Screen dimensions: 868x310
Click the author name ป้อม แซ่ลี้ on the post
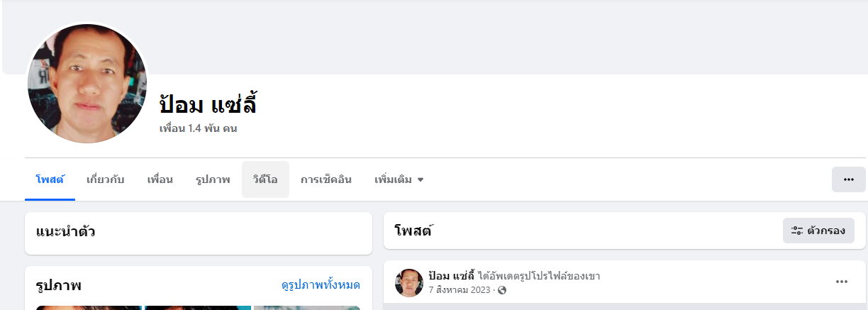tap(451, 276)
